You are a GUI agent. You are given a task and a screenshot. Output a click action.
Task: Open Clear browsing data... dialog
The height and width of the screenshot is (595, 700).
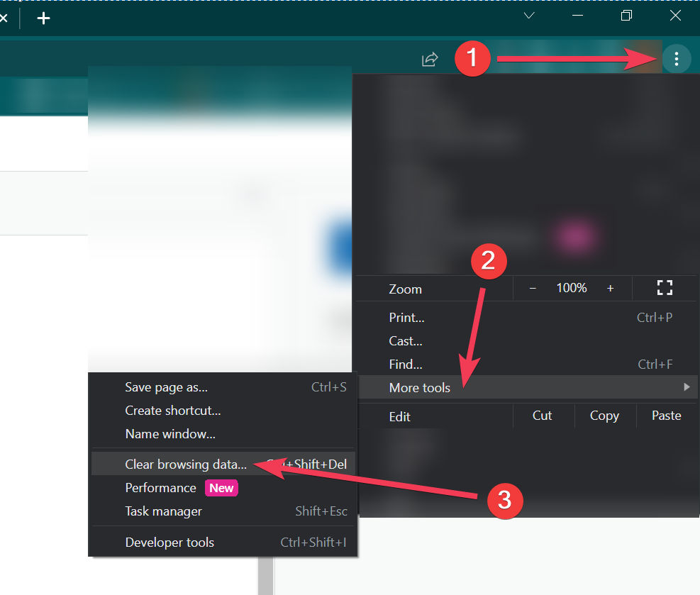(186, 465)
